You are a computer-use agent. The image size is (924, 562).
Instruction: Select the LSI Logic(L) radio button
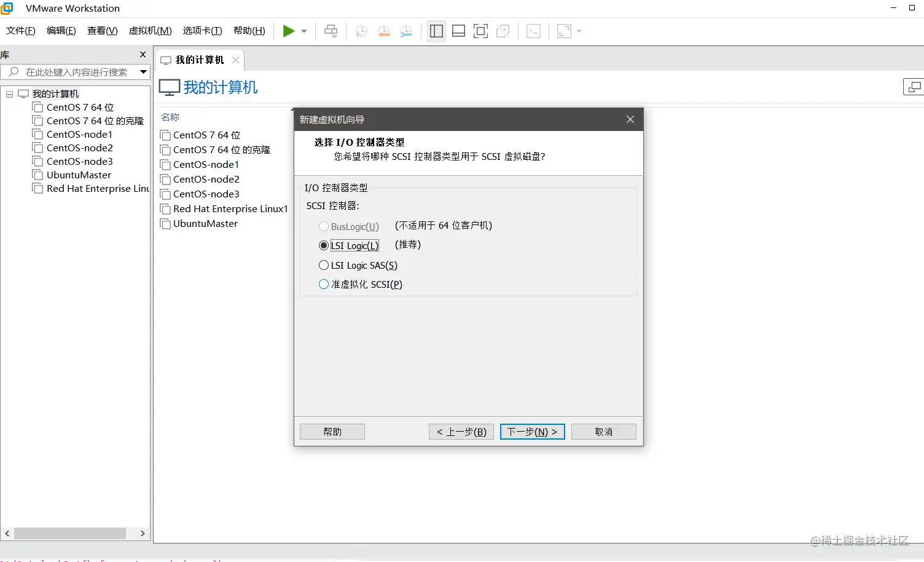click(324, 246)
